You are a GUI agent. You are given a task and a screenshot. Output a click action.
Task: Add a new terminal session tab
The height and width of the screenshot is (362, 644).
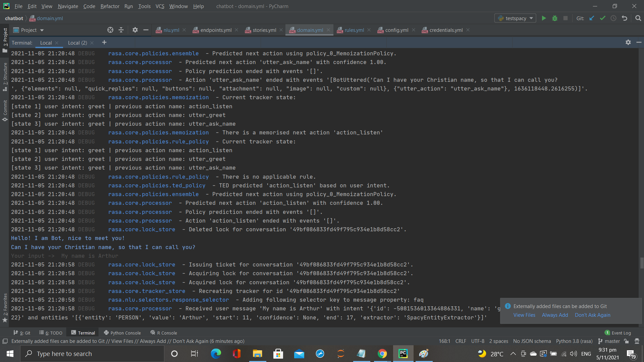104,42
